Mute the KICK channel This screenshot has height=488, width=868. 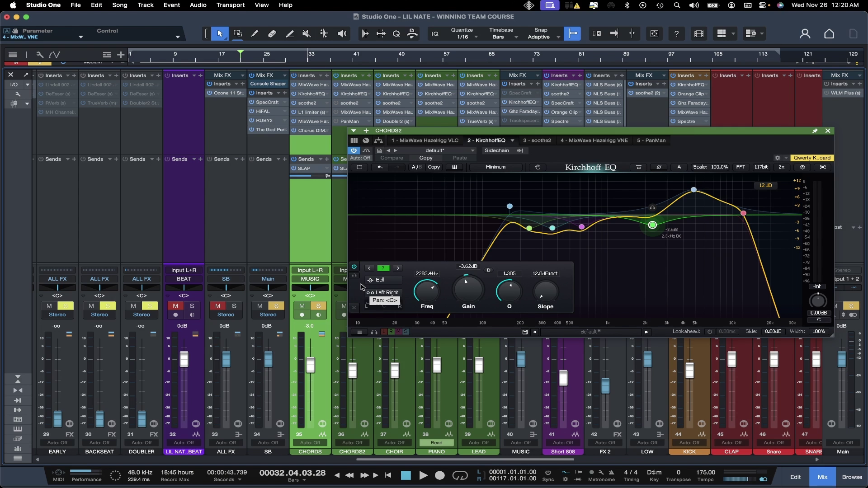(x=681, y=306)
